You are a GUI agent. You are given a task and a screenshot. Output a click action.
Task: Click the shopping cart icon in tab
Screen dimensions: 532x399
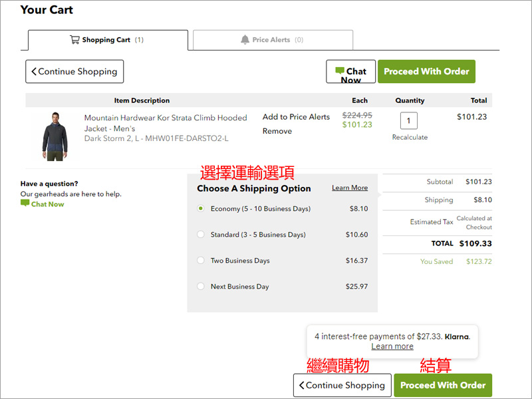[x=74, y=40]
